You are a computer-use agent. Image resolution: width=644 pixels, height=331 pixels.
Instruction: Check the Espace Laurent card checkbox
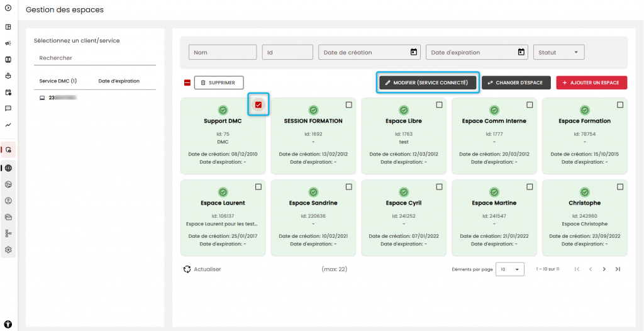point(258,187)
